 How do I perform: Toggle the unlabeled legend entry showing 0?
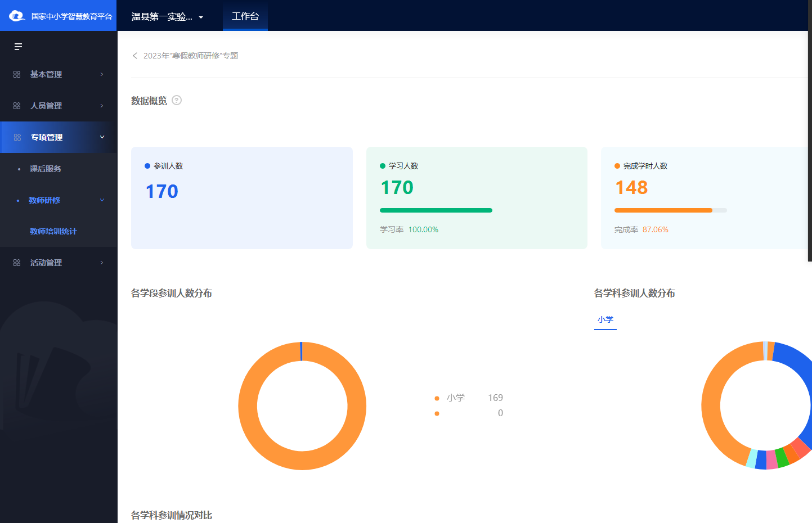click(437, 413)
